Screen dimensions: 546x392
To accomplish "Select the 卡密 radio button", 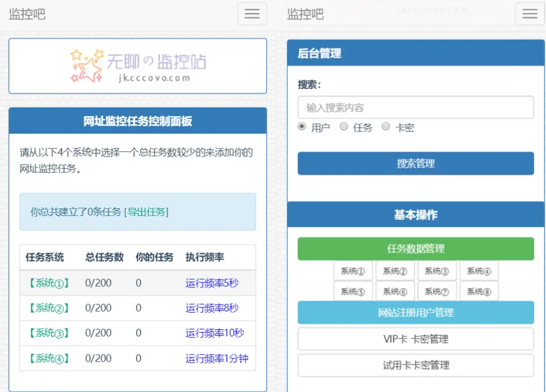I will pos(386,127).
